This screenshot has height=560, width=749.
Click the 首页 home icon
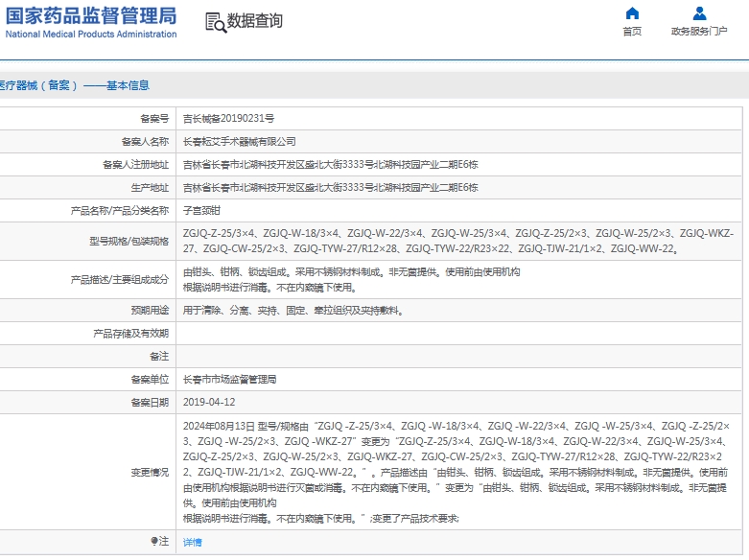(x=632, y=13)
